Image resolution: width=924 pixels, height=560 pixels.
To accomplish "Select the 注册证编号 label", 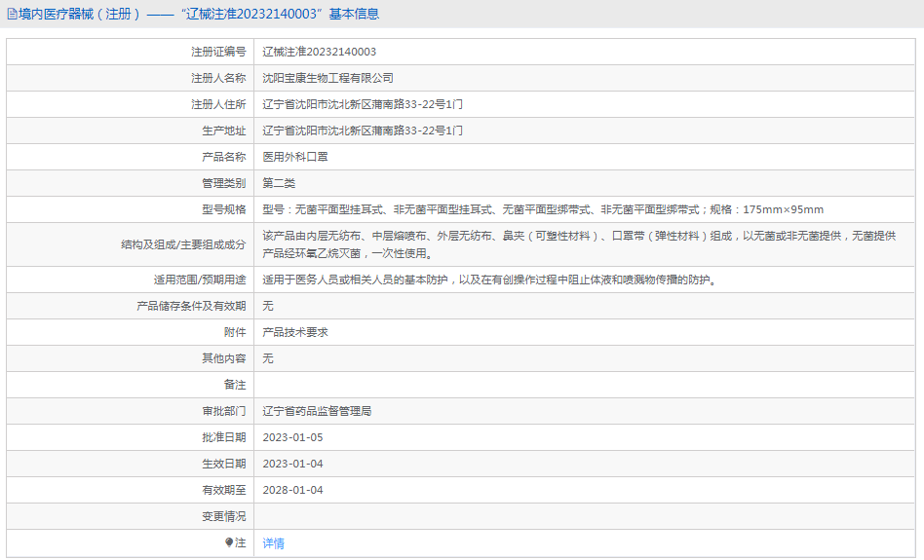I will pyautogui.click(x=218, y=52).
